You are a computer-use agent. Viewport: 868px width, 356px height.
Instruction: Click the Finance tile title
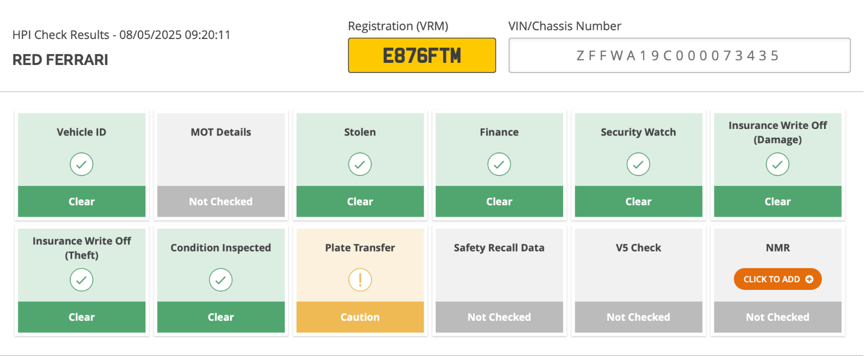click(x=499, y=132)
